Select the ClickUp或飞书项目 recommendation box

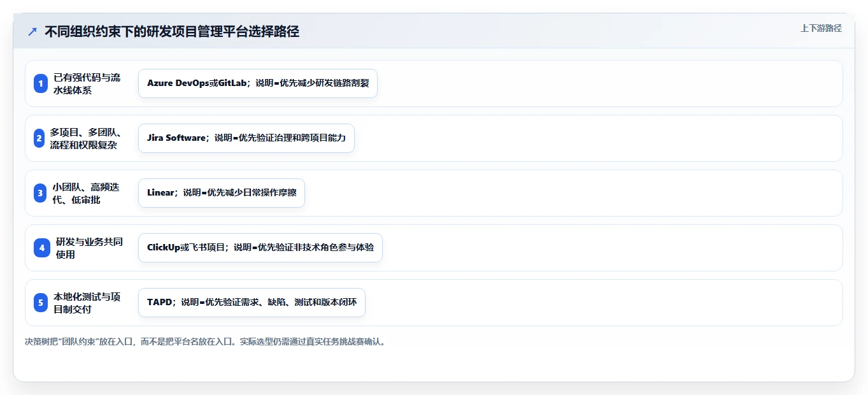click(260, 248)
